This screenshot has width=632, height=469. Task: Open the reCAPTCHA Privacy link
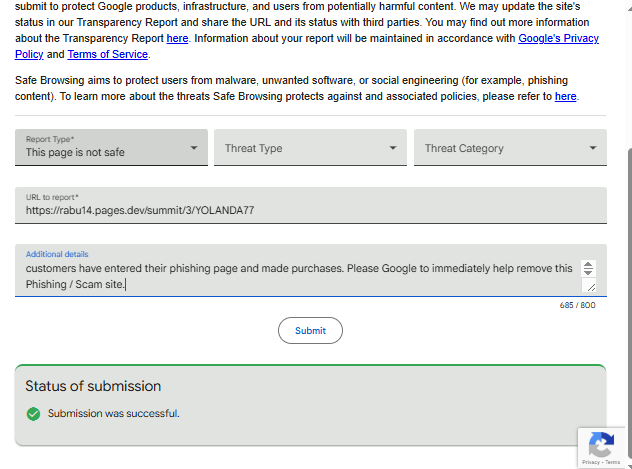[591, 462]
